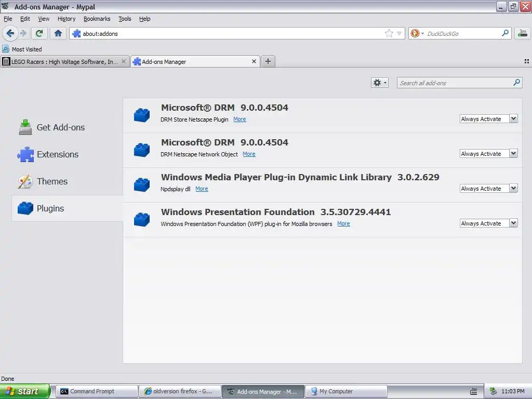Click the Windows Presentation Foundation brick icon
This screenshot has width=532, height=399.
(142, 220)
